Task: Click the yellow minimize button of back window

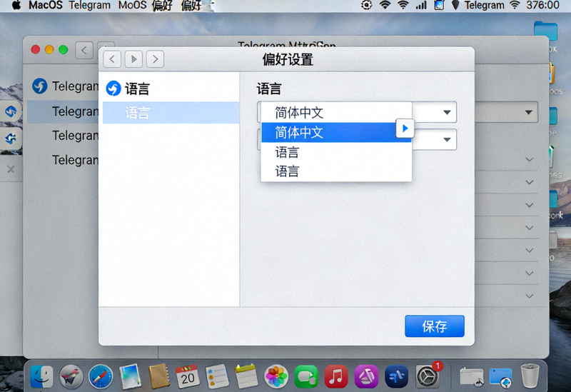Action: (x=49, y=49)
